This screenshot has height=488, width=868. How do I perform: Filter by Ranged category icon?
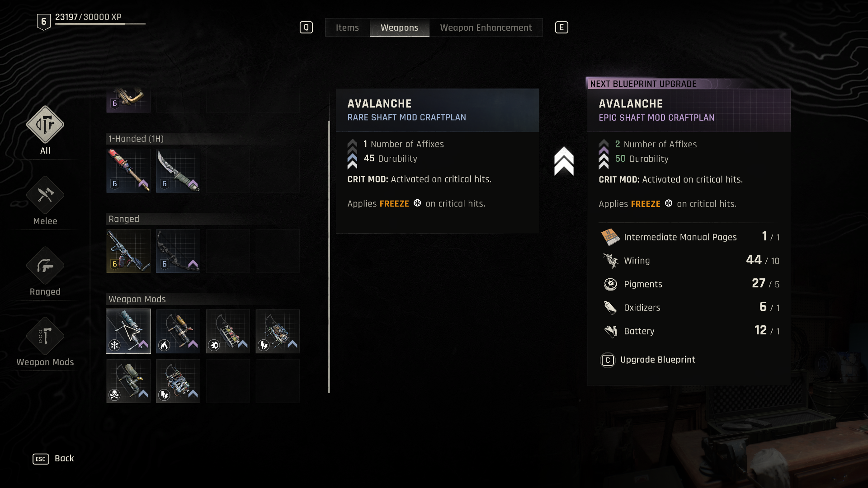(x=45, y=266)
